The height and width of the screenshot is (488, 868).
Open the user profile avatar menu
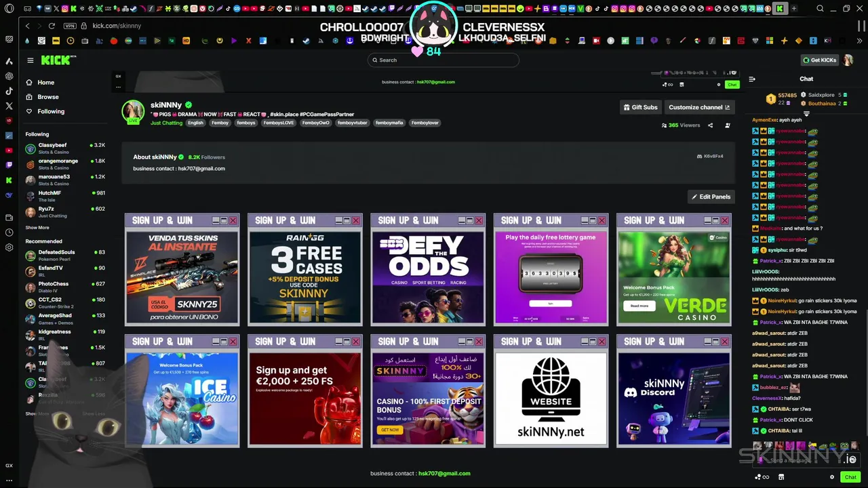click(848, 60)
